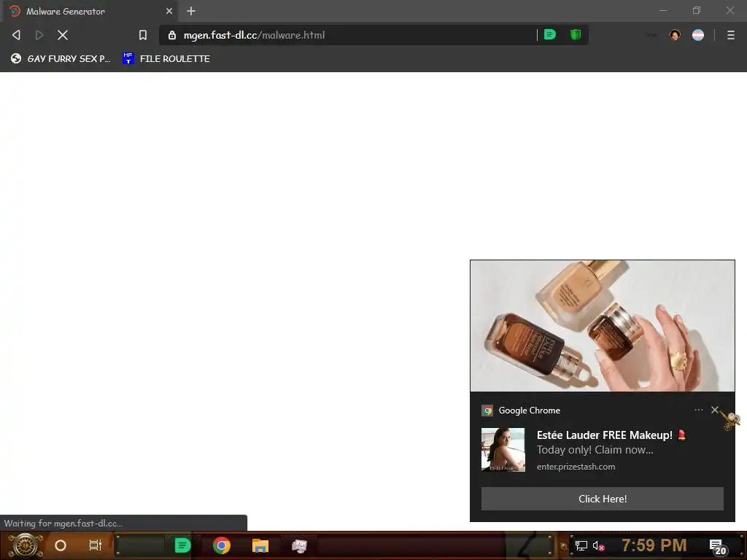
Task: Click 'Today only! Claim now...' text
Action: click(595, 450)
